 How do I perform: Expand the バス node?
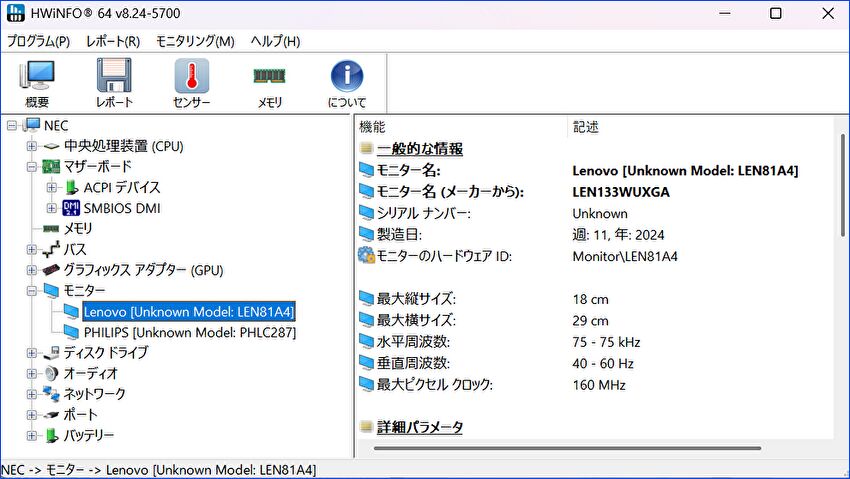point(32,249)
